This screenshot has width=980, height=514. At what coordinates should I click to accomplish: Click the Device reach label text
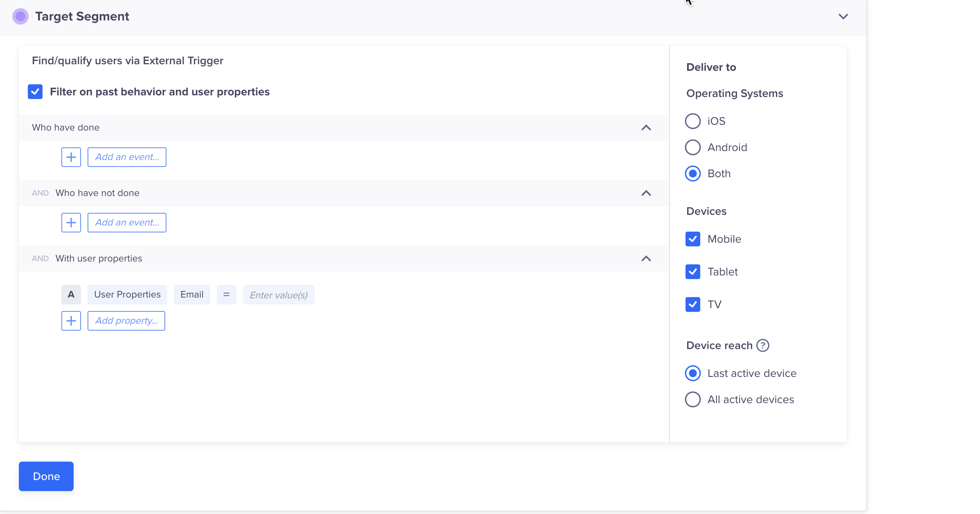coord(719,345)
